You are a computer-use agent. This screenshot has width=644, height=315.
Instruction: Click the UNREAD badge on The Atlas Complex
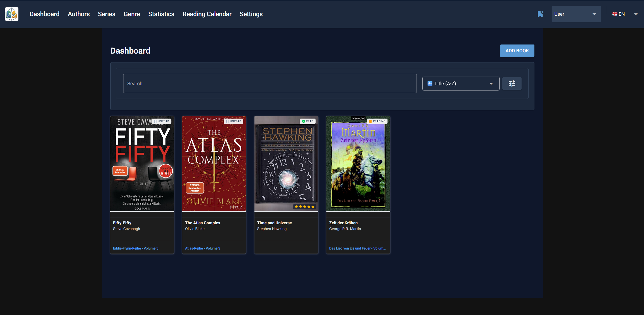click(x=234, y=121)
